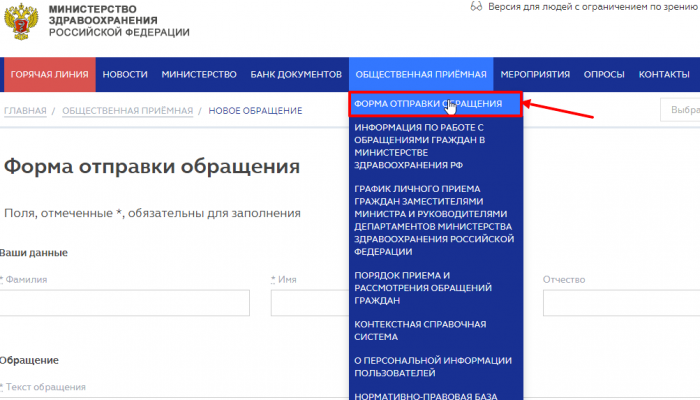This screenshot has width=700, height=400.
Task: Open 'Банк документов' section
Action: click(296, 75)
